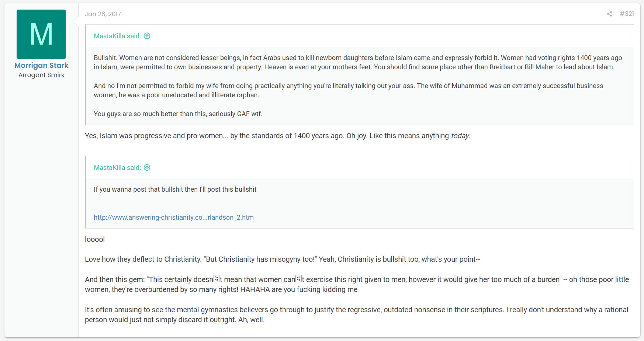Open the #321 post permalink
This screenshot has height=341, width=644.
627,14
